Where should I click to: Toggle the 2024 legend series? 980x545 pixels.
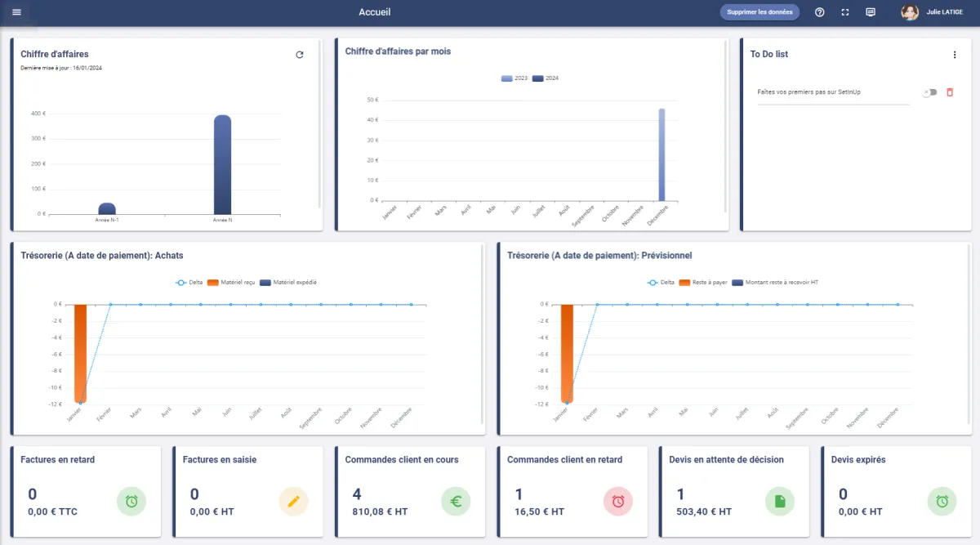(546, 78)
